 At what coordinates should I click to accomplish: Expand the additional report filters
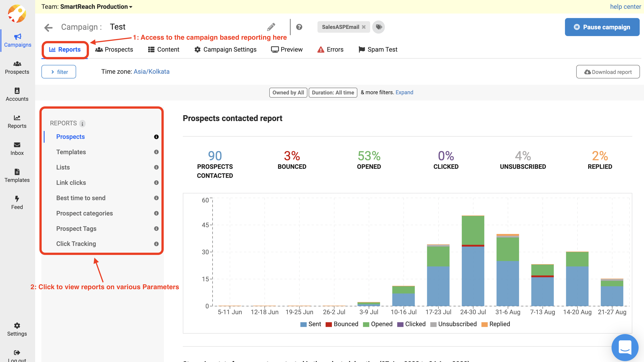[404, 92]
